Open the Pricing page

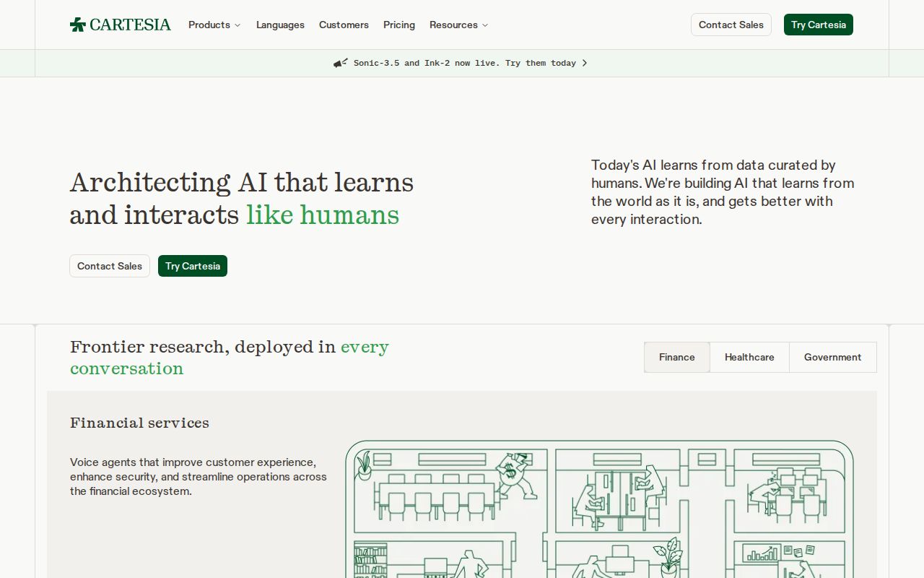click(399, 25)
